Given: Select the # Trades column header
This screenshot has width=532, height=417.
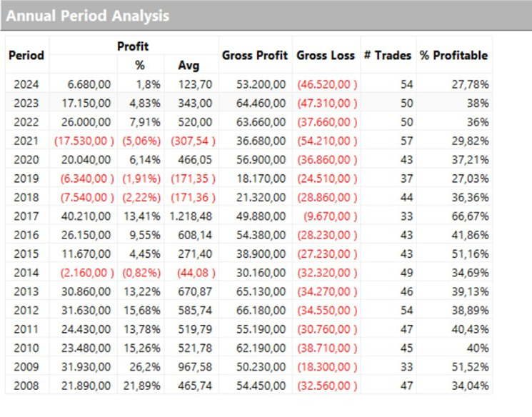Looking at the screenshot, I should point(388,55).
